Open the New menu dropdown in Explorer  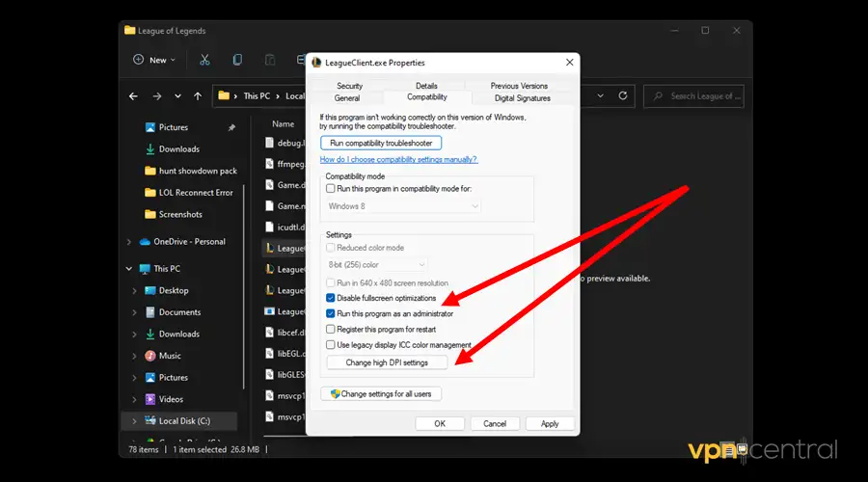(154, 60)
